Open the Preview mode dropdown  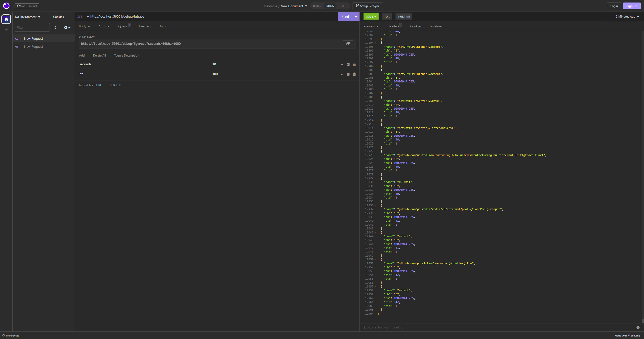tap(371, 26)
